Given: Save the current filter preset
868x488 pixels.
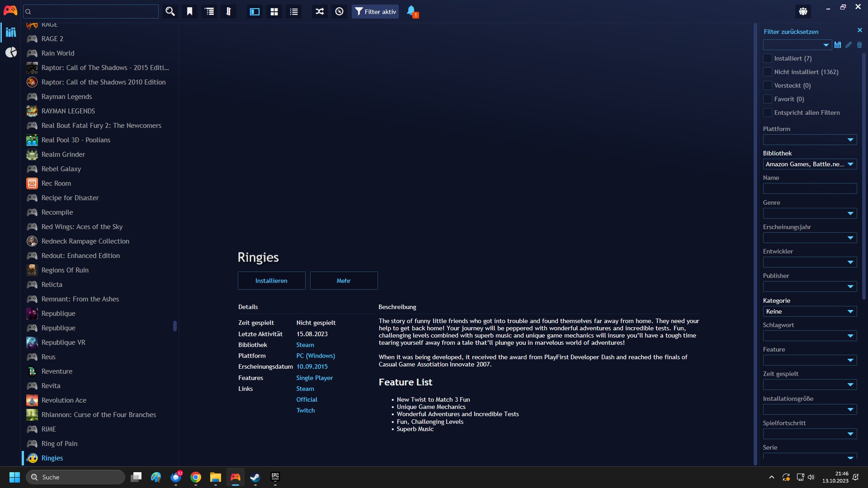Looking at the screenshot, I should pos(838,45).
